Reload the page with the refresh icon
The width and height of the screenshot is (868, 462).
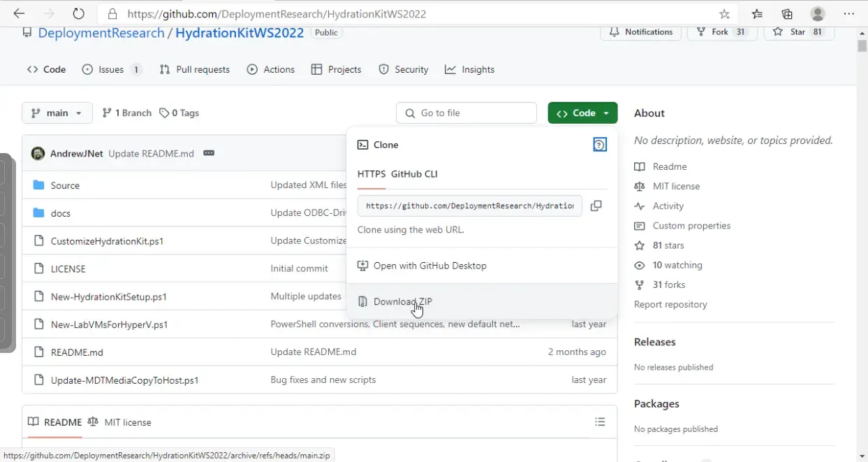78,14
